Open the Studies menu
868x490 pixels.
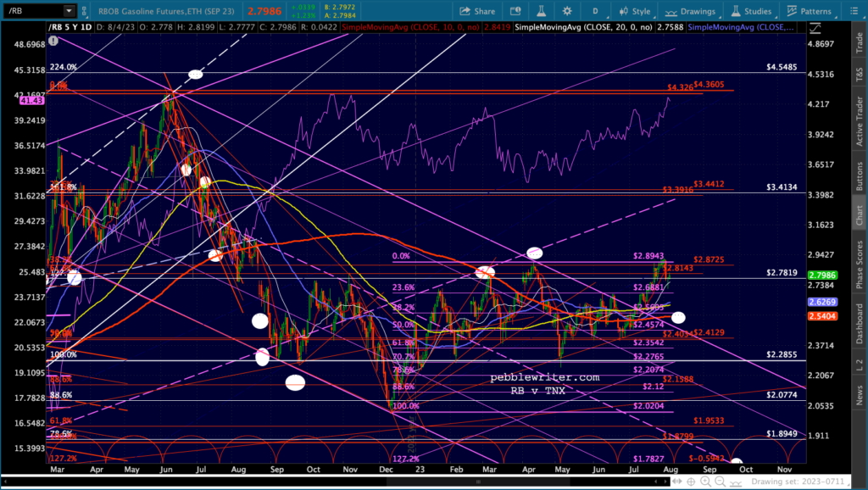pyautogui.click(x=751, y=11)
